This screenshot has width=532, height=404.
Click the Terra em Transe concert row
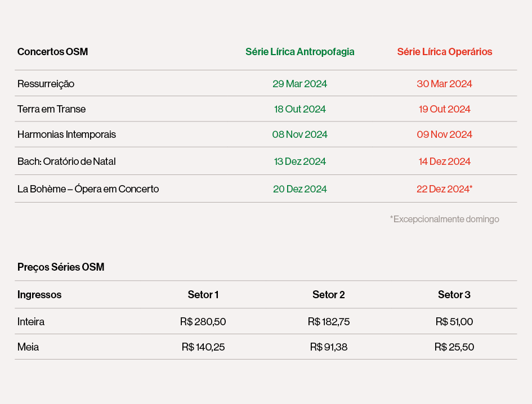click(x=266, y=109)
